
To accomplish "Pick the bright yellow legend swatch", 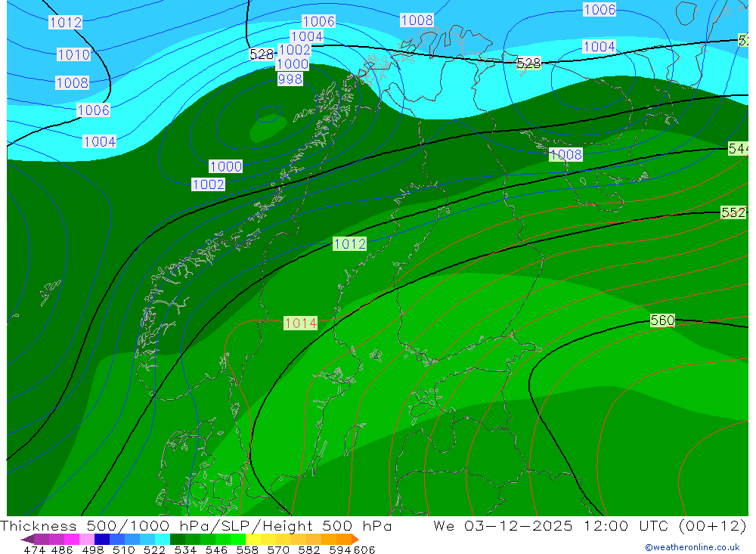I will click(253, 539).
